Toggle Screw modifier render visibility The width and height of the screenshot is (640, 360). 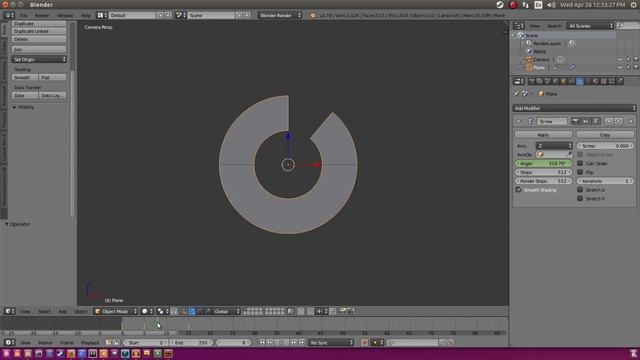point(576,121)
